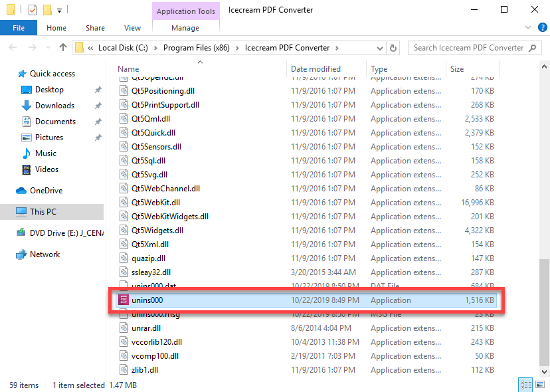Go up one folder level
This screenshot has height=392, width=550.
pyautogui.click(x=63, y=47)
